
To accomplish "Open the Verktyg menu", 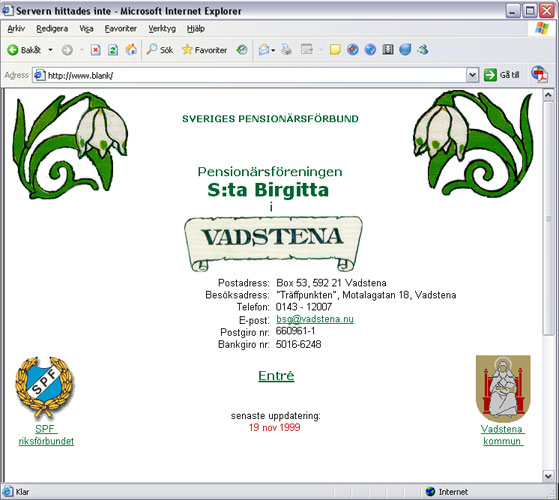I will pos(162,29).
